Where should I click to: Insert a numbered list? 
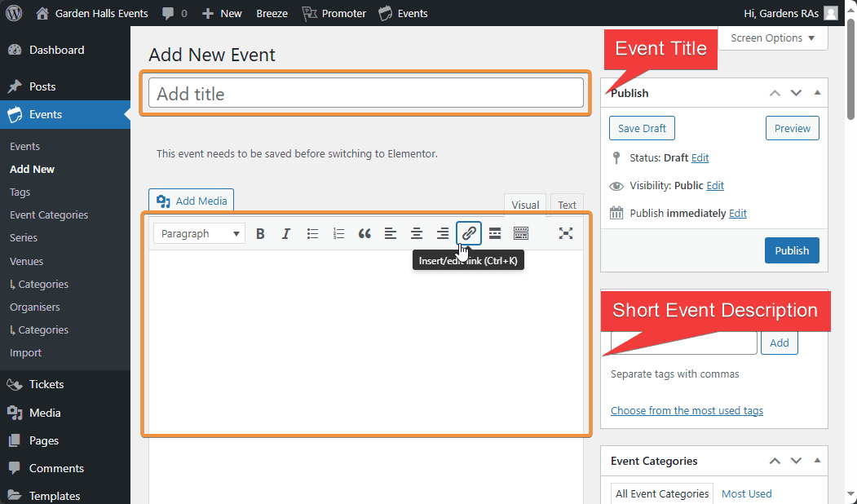click(338, 234)
